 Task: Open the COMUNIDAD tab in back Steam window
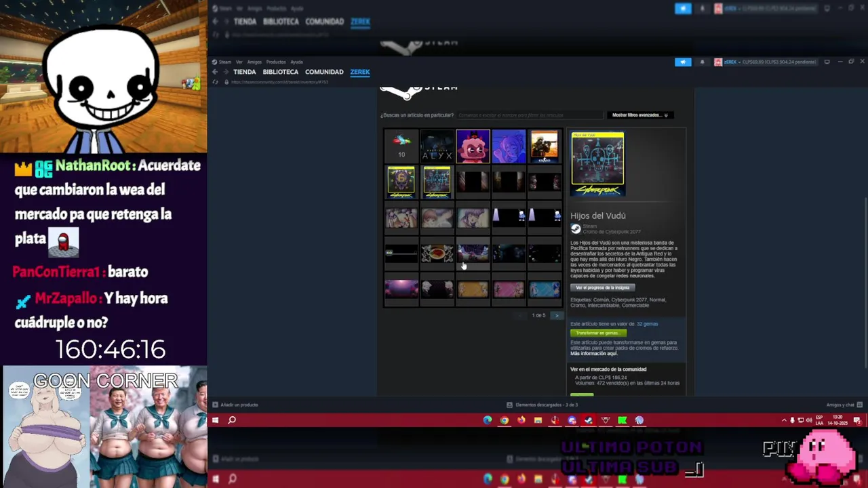coord(324,22)
